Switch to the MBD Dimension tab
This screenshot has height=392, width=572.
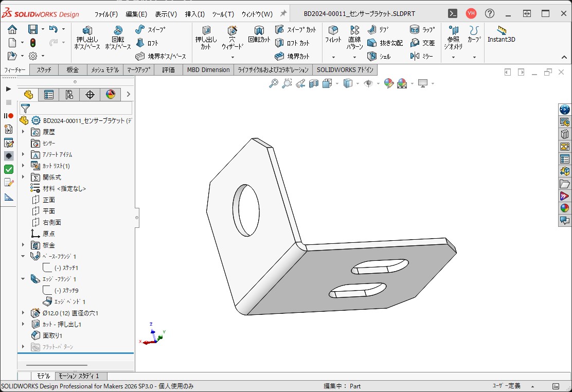pos(208,70)
